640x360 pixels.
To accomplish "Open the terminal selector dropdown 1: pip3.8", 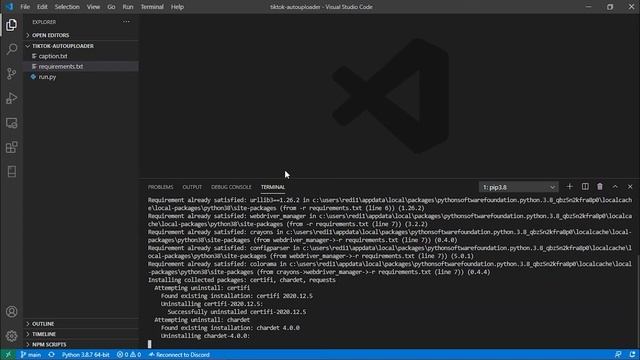I will [x=518, y=187].
